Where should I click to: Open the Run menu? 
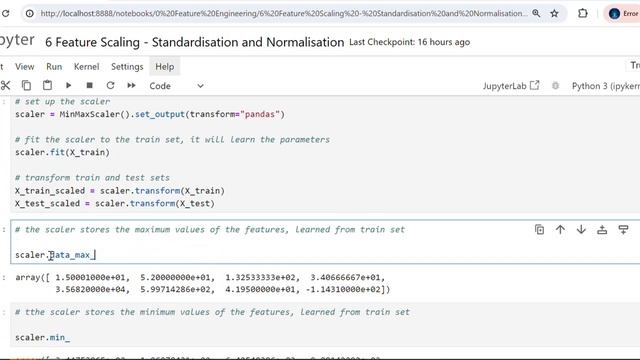pos(54,67)
